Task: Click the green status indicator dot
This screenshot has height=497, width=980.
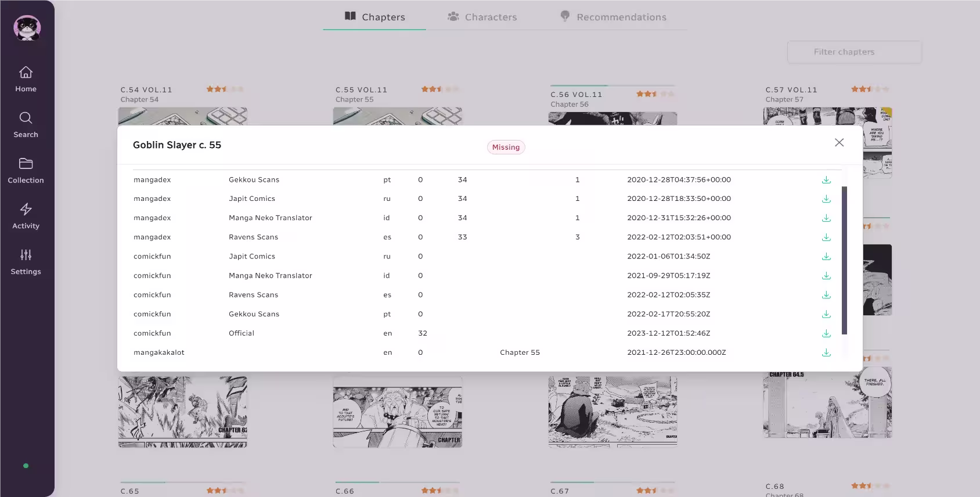Action: tap(26, 466)
